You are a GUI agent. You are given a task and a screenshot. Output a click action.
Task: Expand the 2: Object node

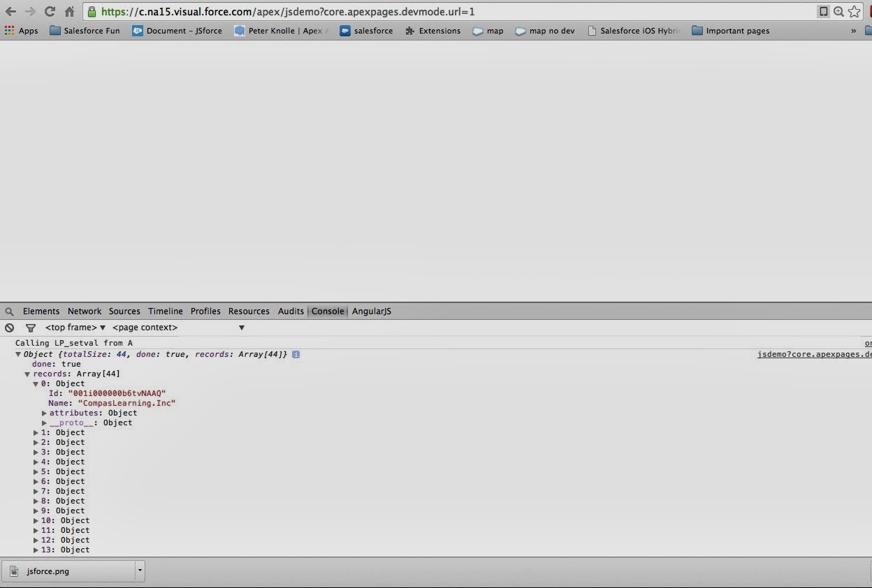point(36,443)
